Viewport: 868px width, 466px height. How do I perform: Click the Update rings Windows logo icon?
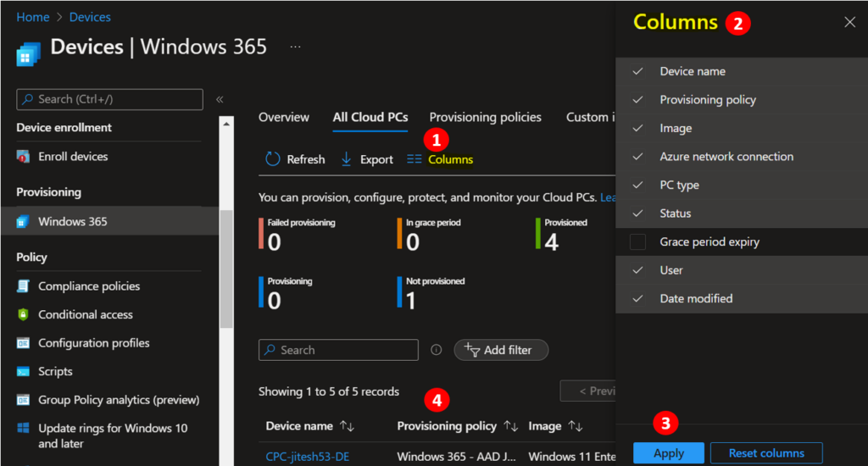(x=23, y=428)
